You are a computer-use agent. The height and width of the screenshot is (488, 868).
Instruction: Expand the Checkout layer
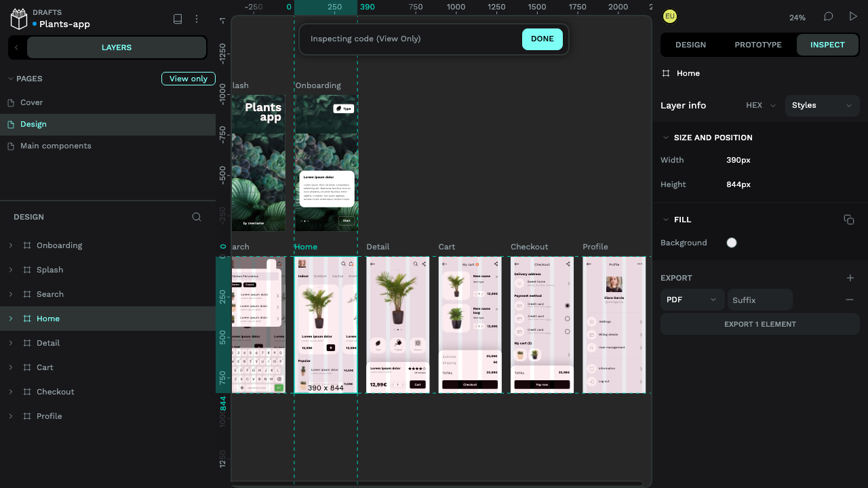pyautogui.click(x=11, y=392)
